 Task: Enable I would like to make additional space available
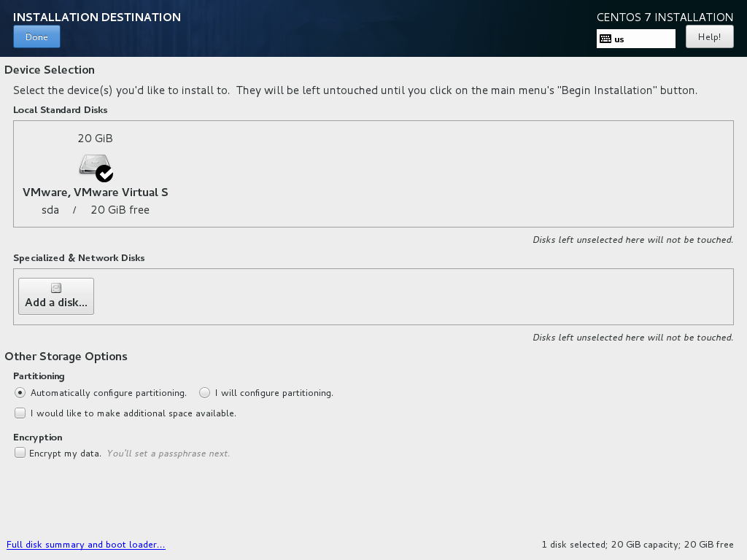pyautogui.click(x=20, y=413)
